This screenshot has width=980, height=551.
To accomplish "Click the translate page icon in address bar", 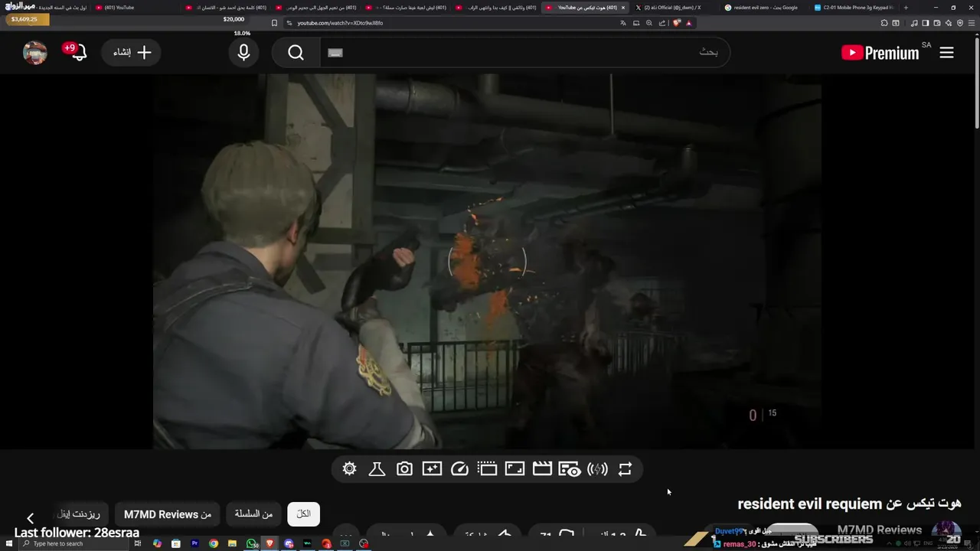I will tap(623, 23).
